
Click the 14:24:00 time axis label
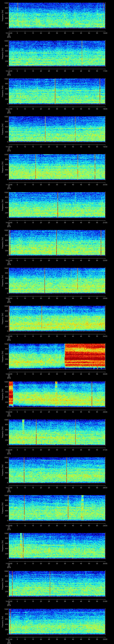click(x=9, y=374)
